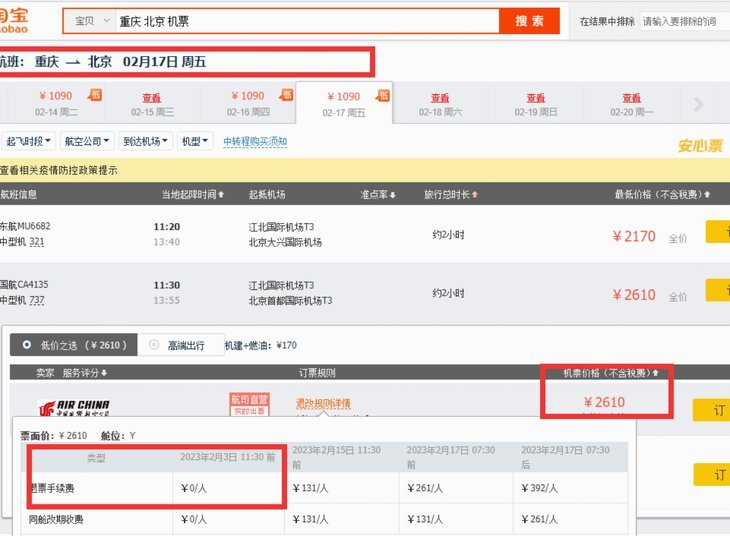Viewport: 730px width, 536px height.
Task: Click the Taobao logo
Action: [14, 20]
